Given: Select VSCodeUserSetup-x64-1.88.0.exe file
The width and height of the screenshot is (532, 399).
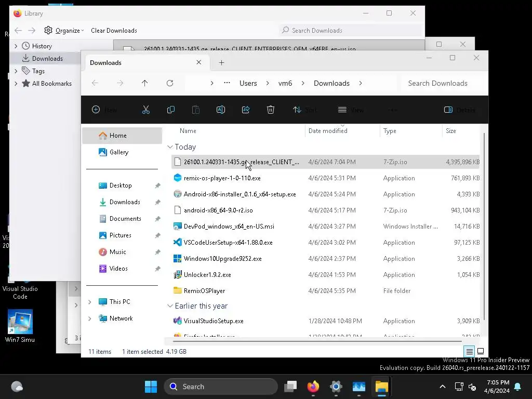Looking at the screenshot, I should coord(325,243).
